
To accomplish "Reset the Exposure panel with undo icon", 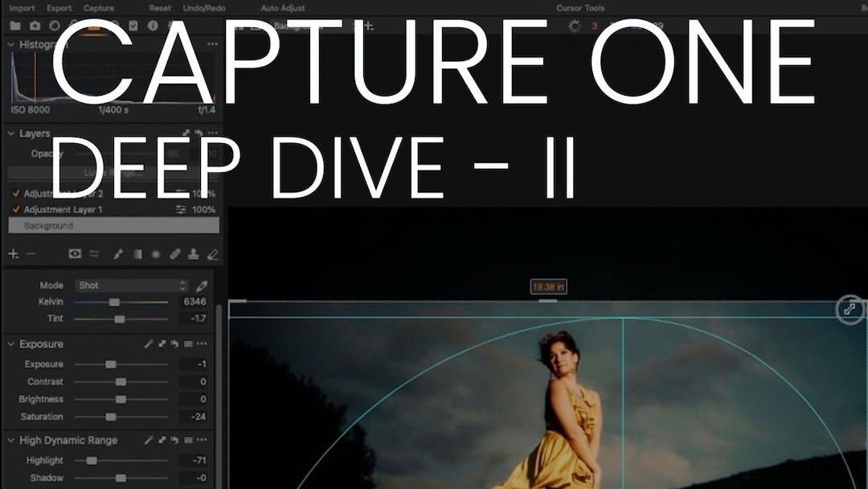I will point(174,344).
